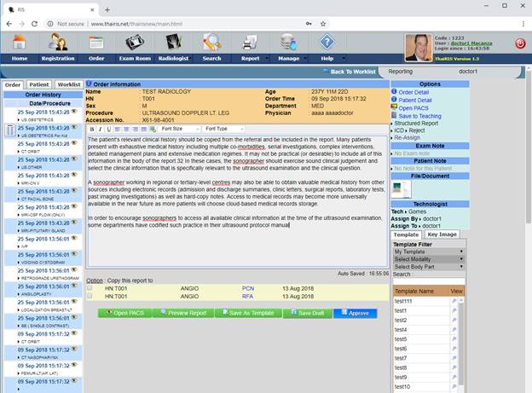Click the Preview Report button
The width and height of the screenshot is (532, 393).
pyautogui.click(x=187, y=313)
